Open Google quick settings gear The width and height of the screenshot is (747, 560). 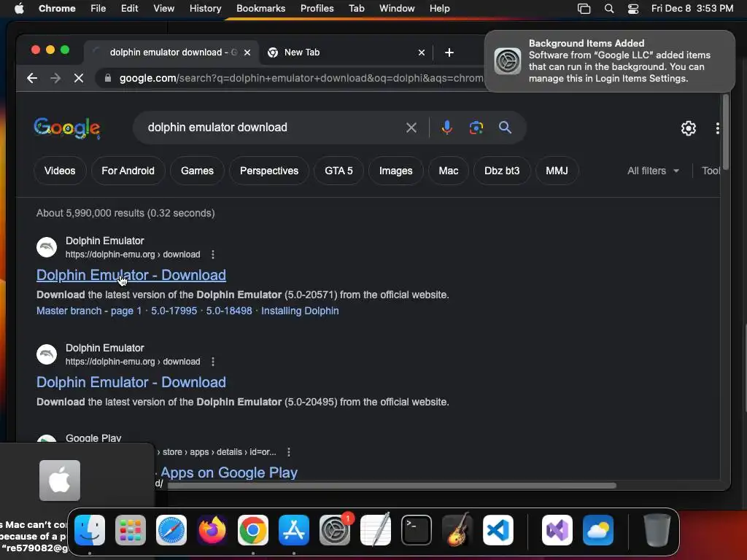[x=689, y=128]
